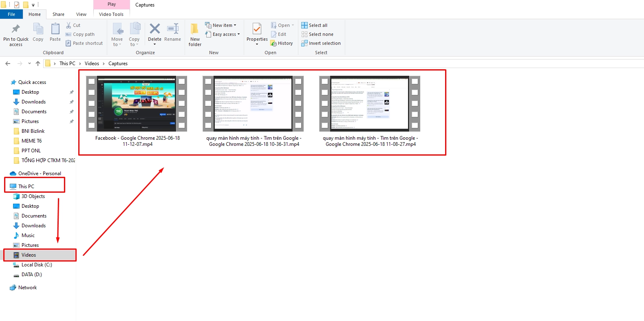The height and width of the screenshot is (321, 644).
Task: Open MEME T6 folder
Action: pos(27,141)
